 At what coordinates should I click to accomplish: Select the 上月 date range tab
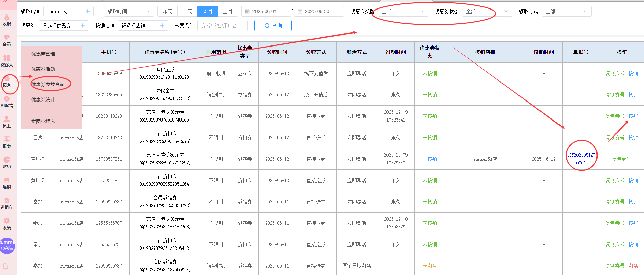[227, 11]
